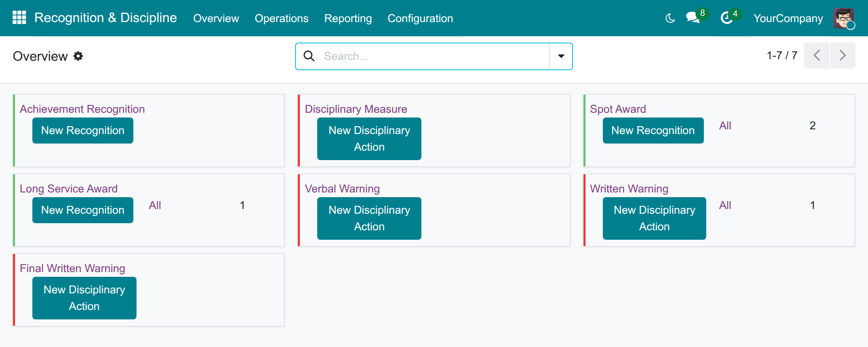Click New Recognition in Achievement Recognition card
The image size is (868, 347).
83,131
